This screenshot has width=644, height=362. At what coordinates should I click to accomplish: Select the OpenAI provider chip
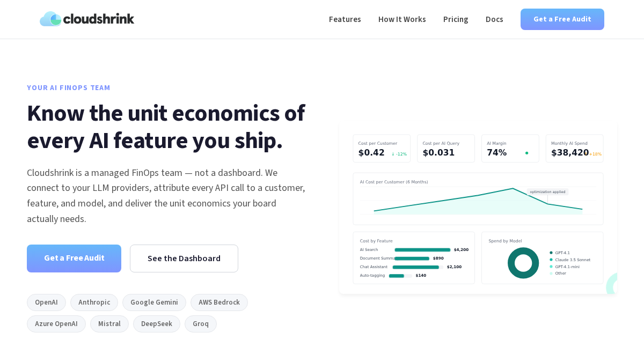(x=46, y=302)
